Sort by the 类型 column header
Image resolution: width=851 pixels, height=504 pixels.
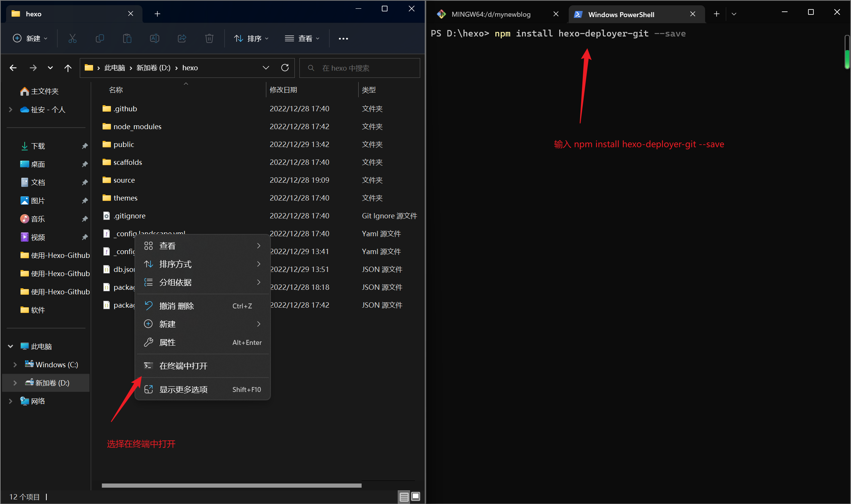[x=369, y=90]
